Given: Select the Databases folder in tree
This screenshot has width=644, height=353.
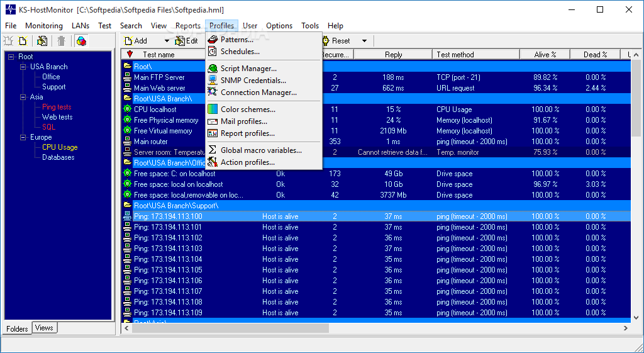Looking at the screenshot, I should point(58,157).
